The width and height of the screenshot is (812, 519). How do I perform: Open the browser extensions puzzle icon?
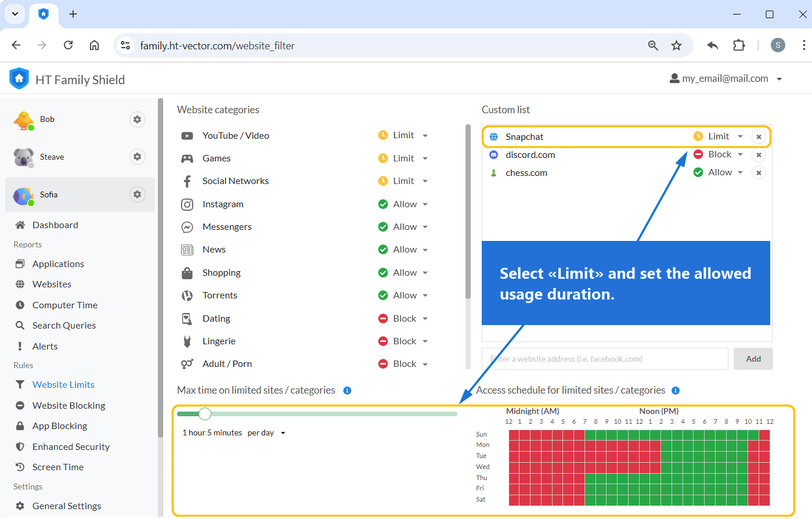click(x=739, y=45)
